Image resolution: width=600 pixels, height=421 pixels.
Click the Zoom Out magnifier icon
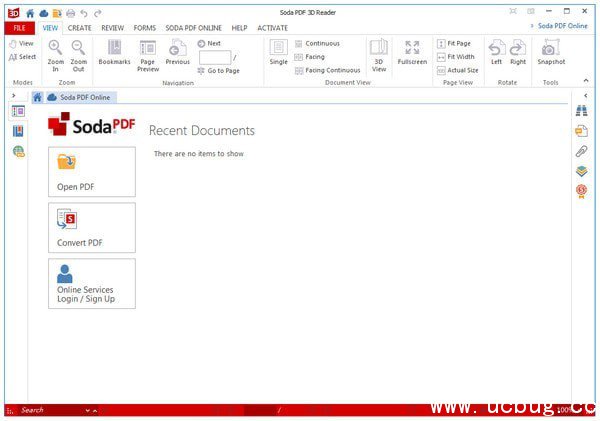[78, 48]
